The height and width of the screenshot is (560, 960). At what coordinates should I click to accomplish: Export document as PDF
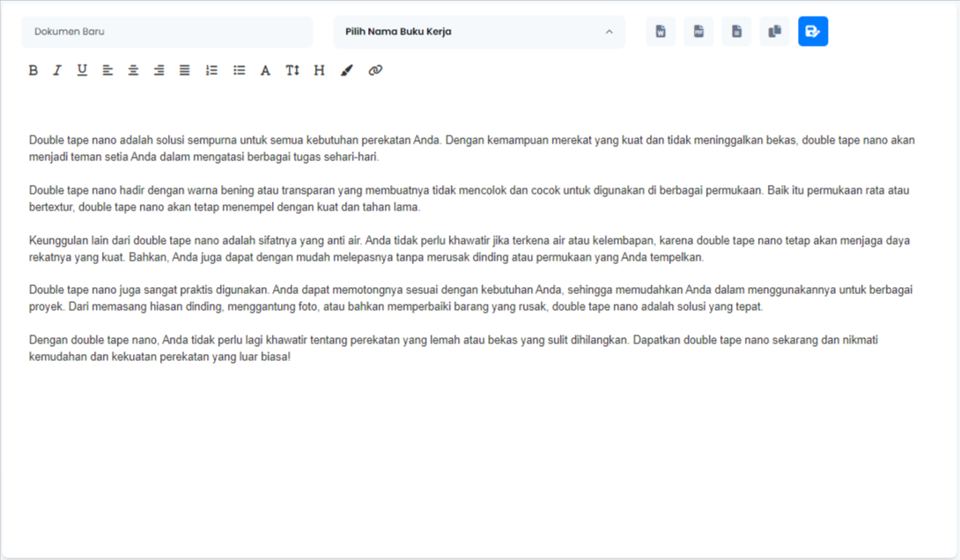(x=698, y=31)
